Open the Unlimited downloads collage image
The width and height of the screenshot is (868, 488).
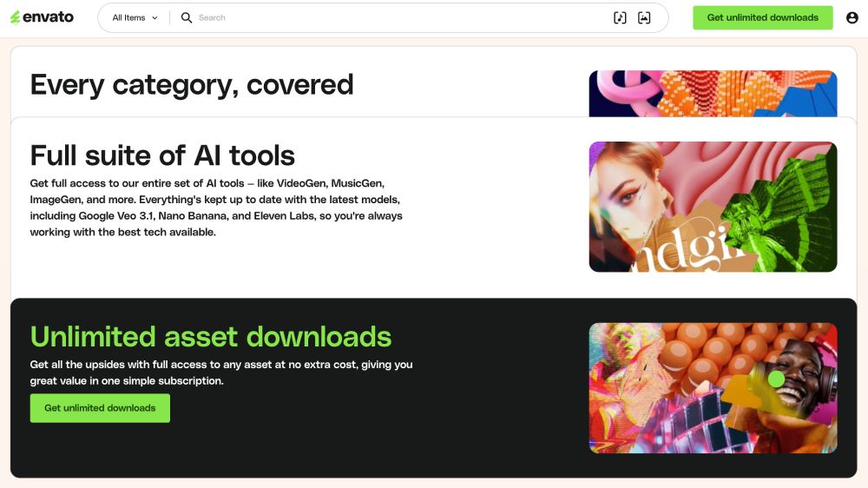713,388
